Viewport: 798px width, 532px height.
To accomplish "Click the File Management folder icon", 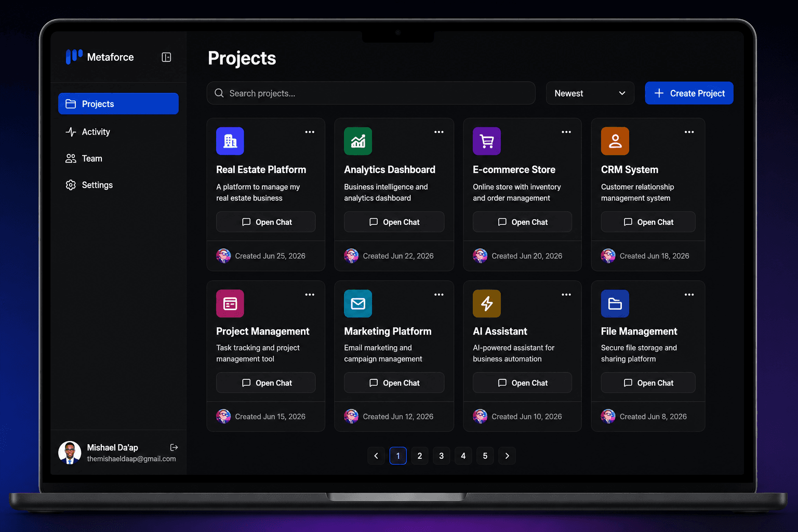I will coord(615,303).
